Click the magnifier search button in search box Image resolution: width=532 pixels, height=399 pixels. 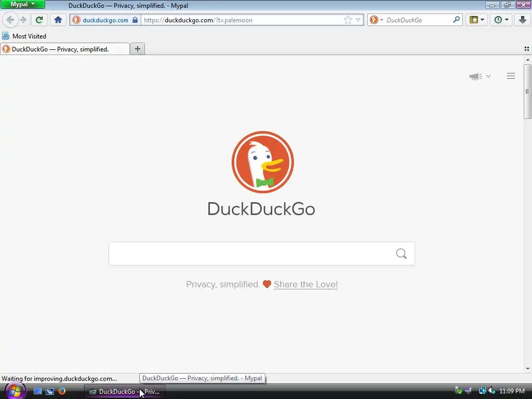click(402, 254)
